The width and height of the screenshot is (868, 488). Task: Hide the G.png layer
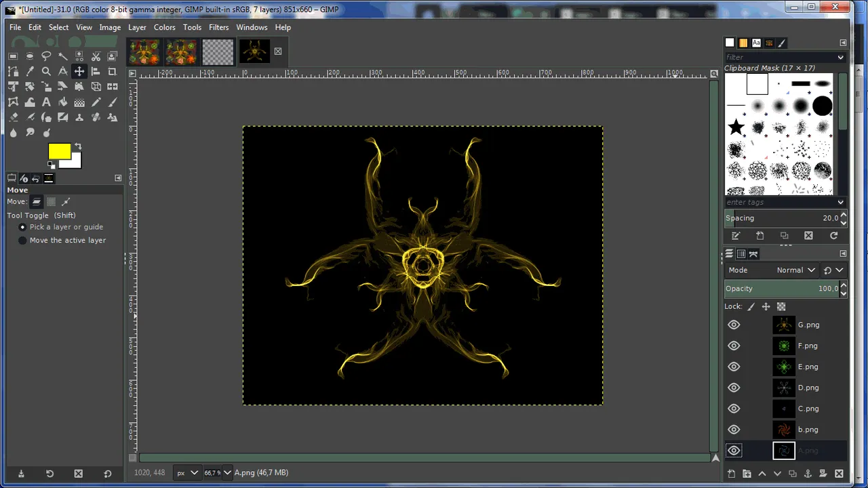pos(734,325)
